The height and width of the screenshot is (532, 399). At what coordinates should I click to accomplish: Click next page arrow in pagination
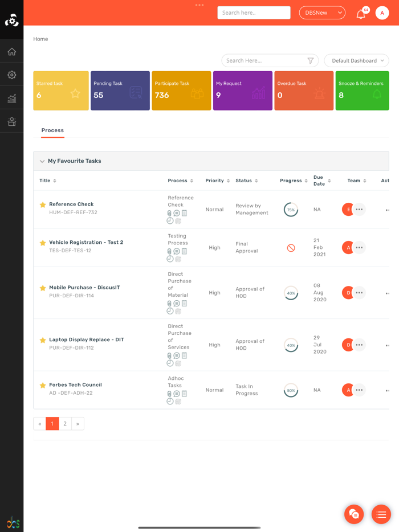(78, 423)
